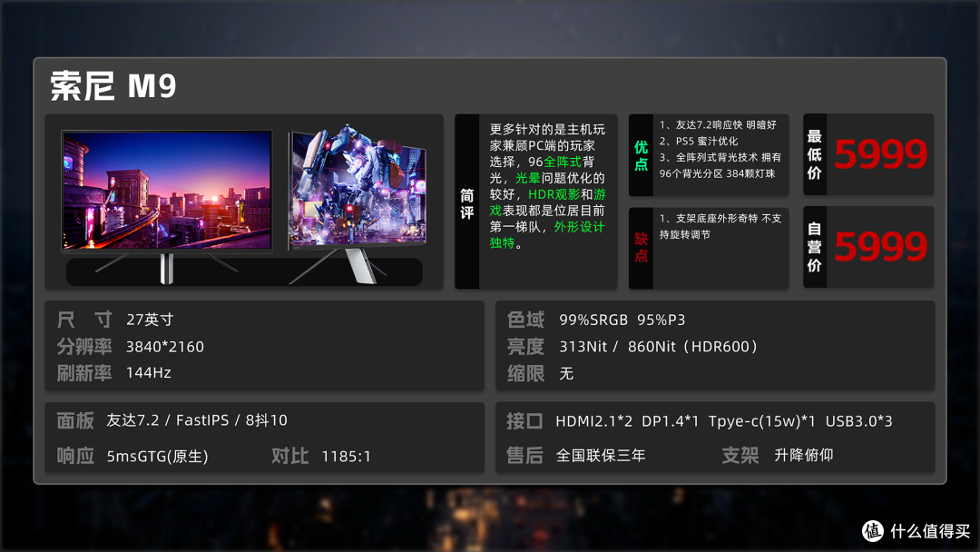This screenshot has width=980, height=552.
Task: Select the angled-view monitor with robot image
Action: 357,203
